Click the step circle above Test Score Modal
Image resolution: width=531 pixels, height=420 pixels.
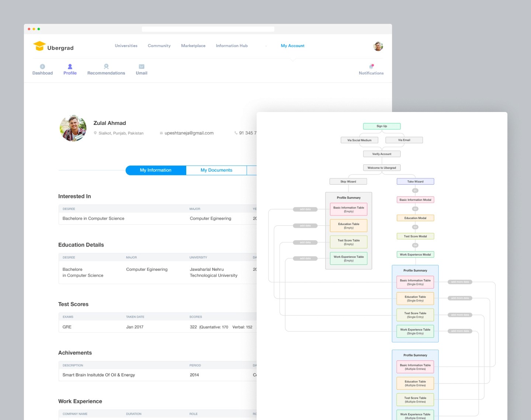click(x=415, y=227)
